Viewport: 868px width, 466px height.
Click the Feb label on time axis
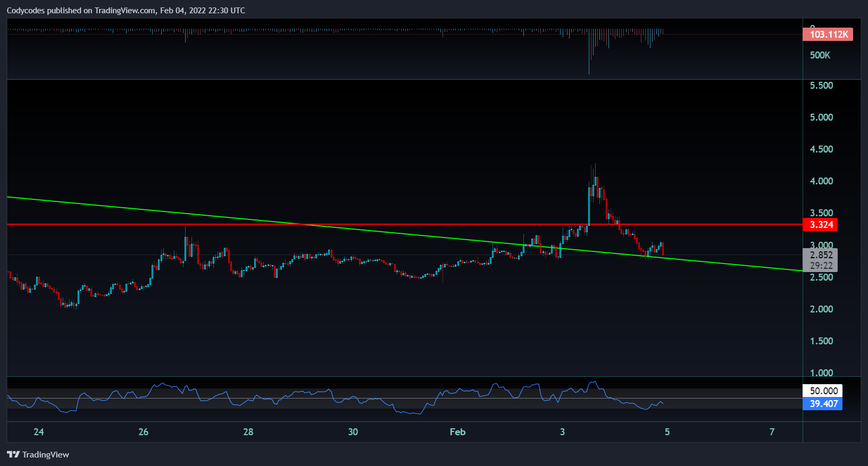457,432
